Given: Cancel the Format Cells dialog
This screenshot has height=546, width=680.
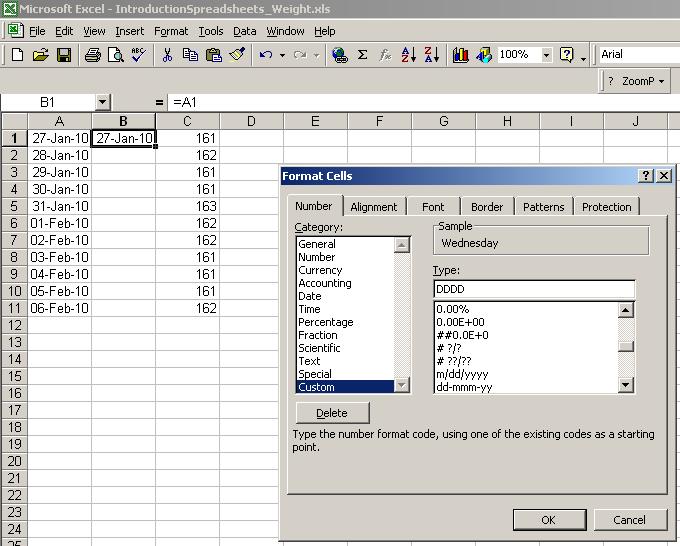Looking at the screenshot, I should point(630,520).
